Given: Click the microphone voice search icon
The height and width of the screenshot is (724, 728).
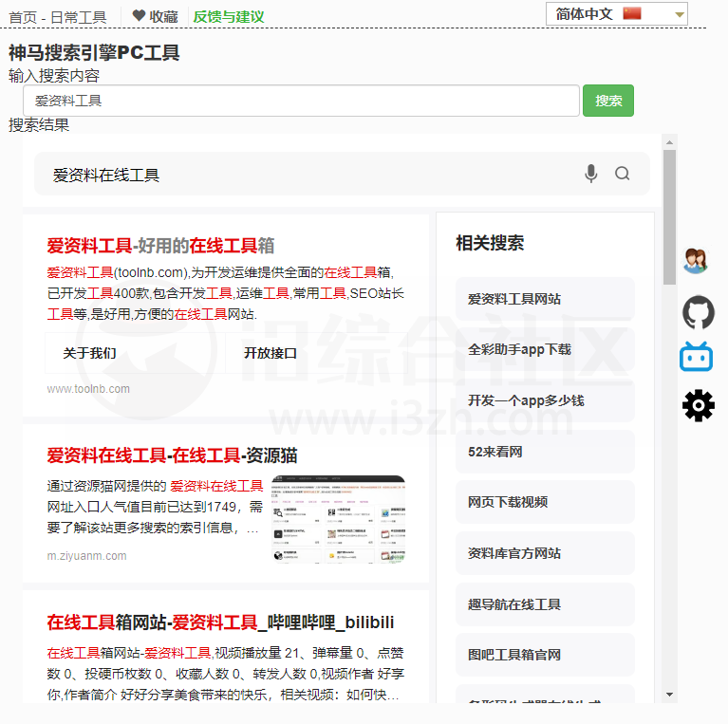Looking at the screenshot, I should tap(590, 174).
